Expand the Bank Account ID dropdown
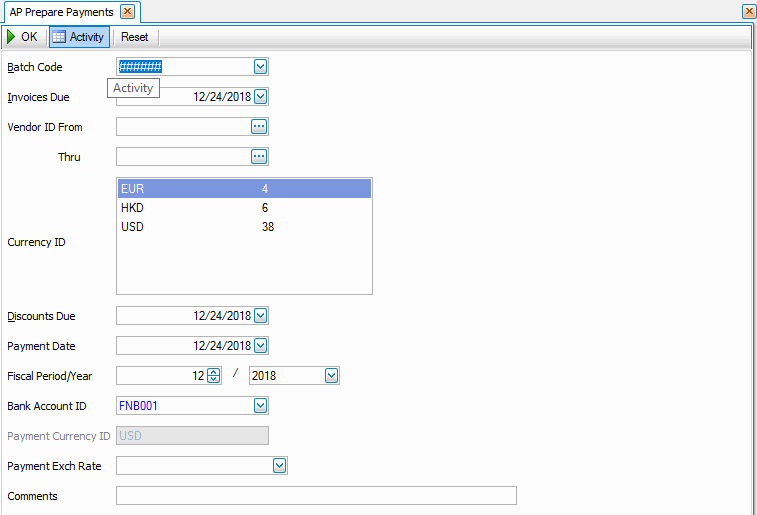 [x=260, y=406]
